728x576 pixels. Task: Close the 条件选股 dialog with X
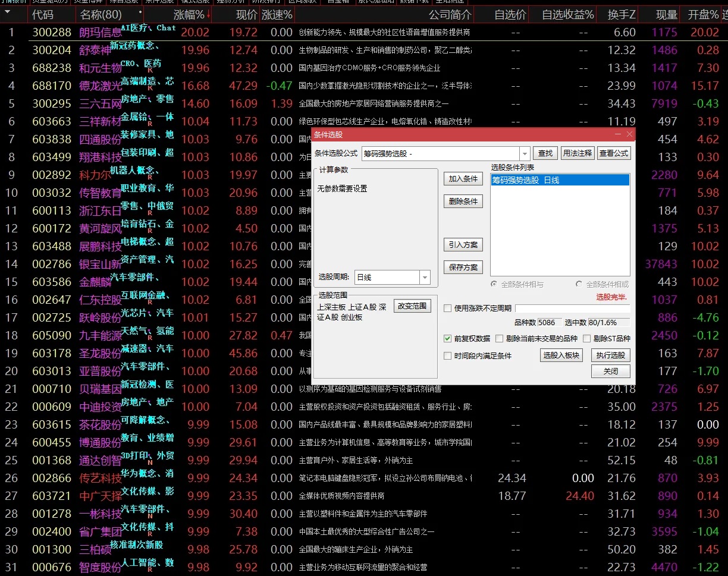[x=629, y=134]
